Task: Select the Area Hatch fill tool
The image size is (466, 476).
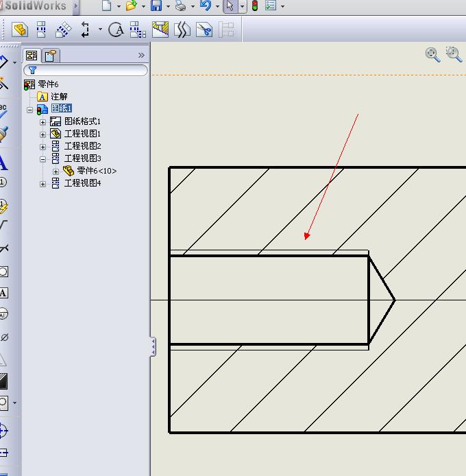Action: (3, 381)
